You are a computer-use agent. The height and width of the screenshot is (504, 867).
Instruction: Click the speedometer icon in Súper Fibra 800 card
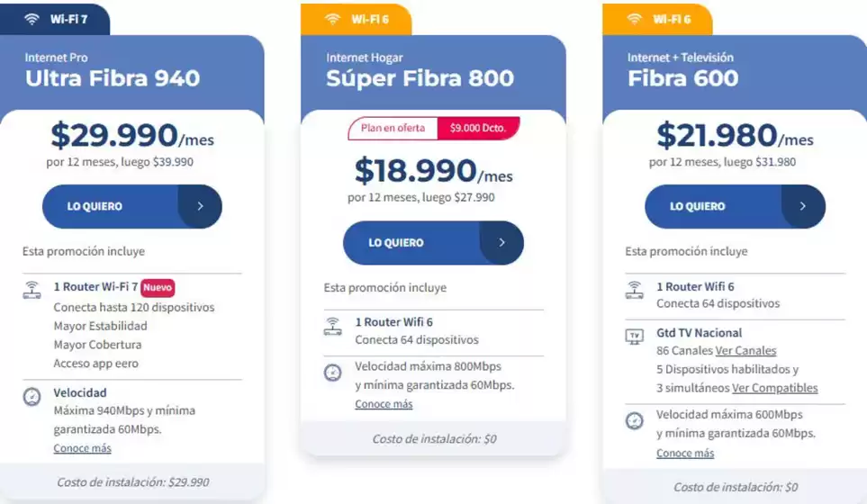(x=333, y=371)
